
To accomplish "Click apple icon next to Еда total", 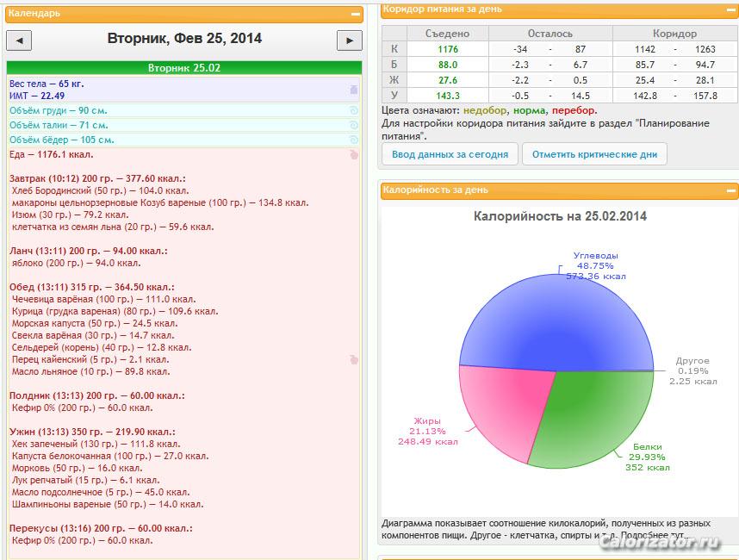I will click(353, 155).
